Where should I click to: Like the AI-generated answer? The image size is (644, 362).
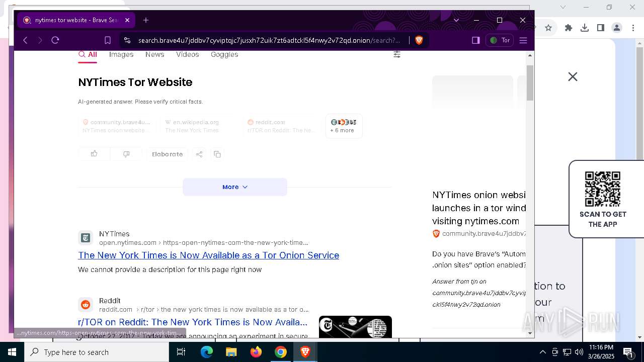[x=94, y=154]
